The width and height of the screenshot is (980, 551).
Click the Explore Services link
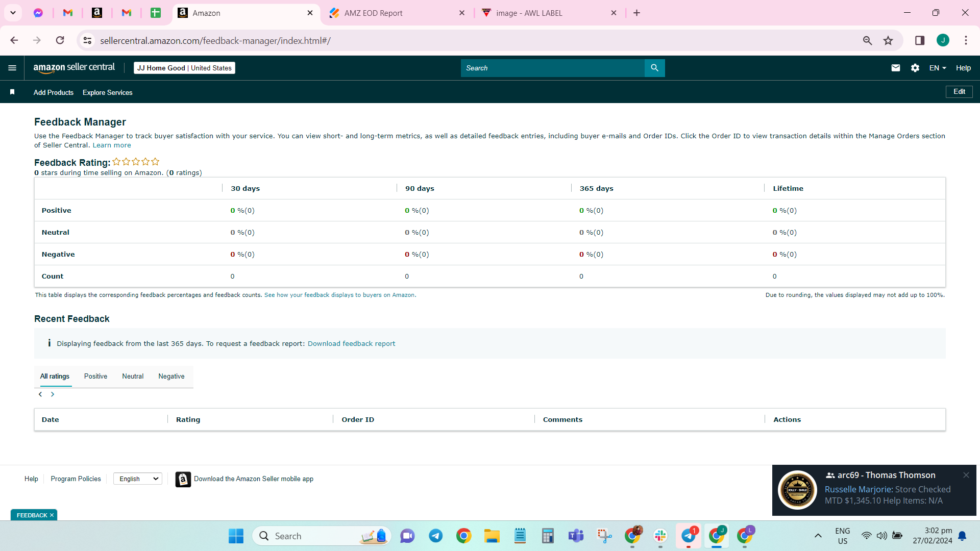[x=108, y=92]
